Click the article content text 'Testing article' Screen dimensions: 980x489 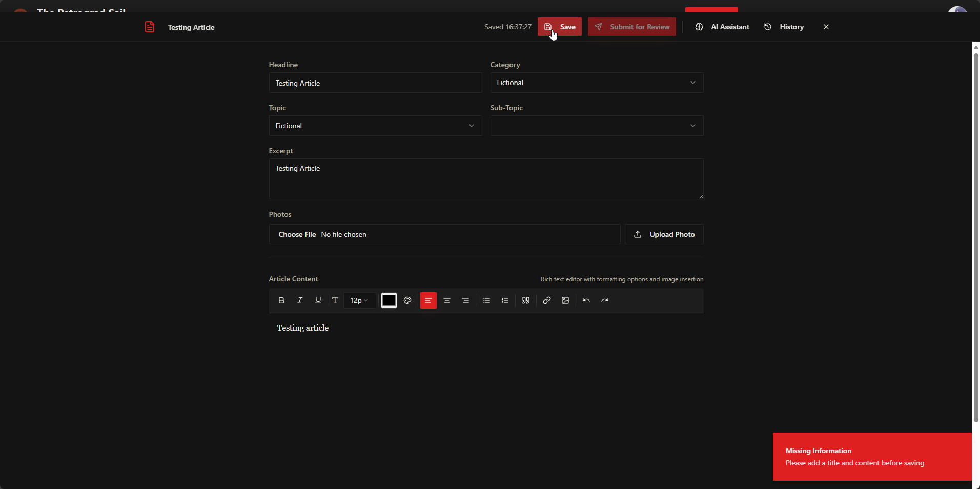pos(303,328)
